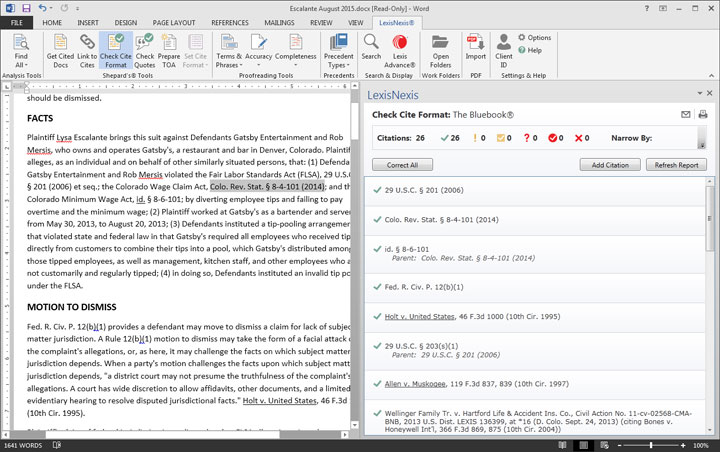The height and width of the screenshot is (452, 720).
Task: Expand the Completeness dropdown
Action: 296,51
